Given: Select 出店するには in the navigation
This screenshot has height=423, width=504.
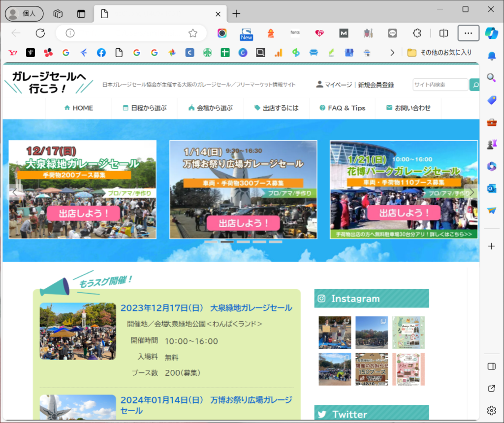Looking at the screenshot, I should [x=277, y=108].
